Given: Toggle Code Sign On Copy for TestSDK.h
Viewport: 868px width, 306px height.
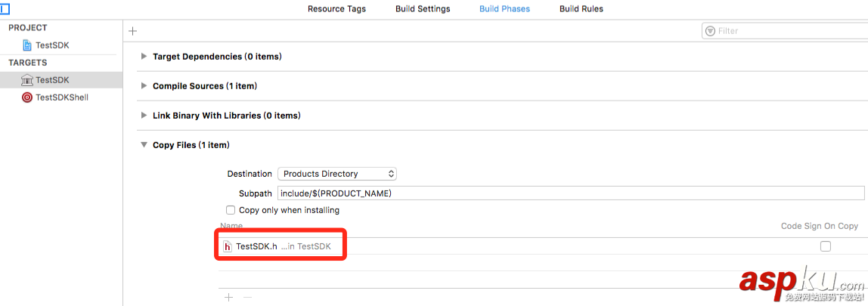Looking at the screenshot, I should click(825, 246).
